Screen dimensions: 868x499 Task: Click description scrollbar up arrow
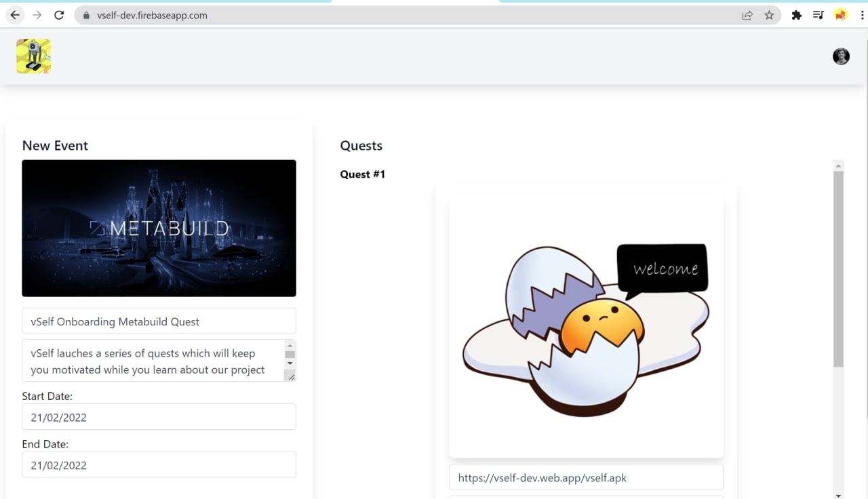click(x=290, y=346)
